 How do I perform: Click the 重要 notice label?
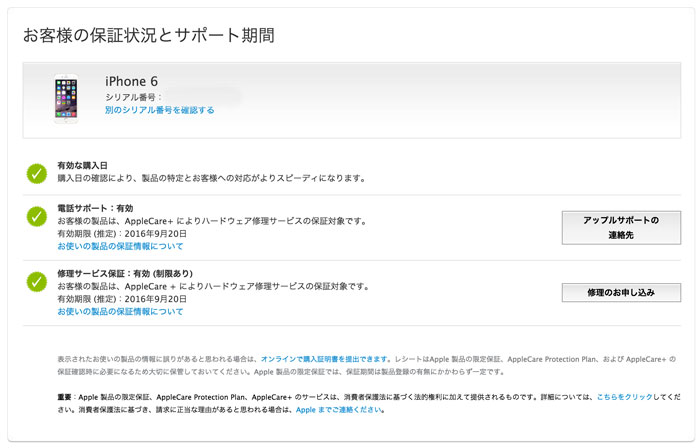(x=64, y=397)
